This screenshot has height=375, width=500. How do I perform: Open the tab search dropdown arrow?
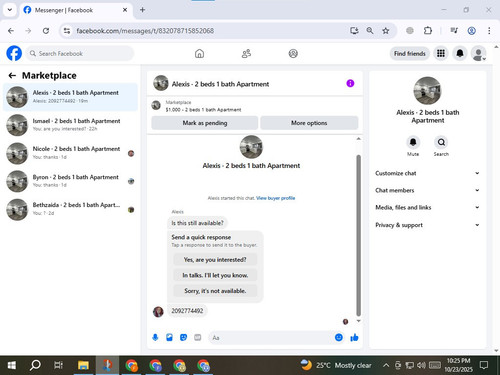(x=10, y=10)
